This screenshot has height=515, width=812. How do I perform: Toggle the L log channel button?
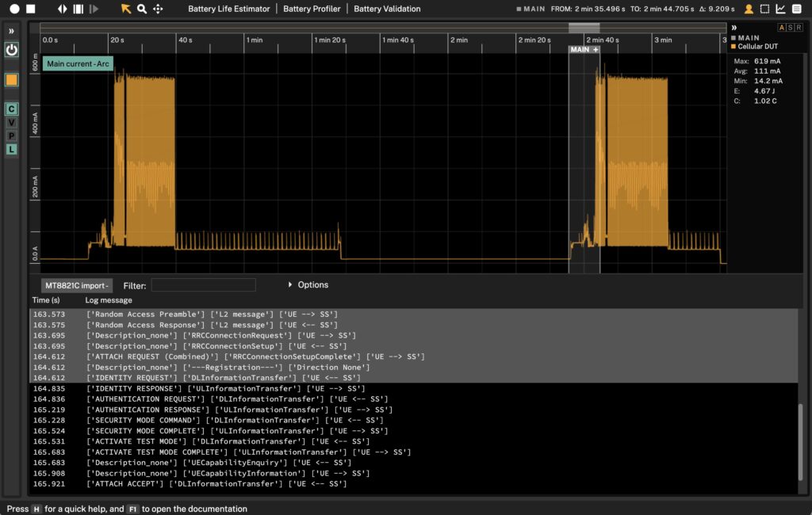[x=12, y=149]
